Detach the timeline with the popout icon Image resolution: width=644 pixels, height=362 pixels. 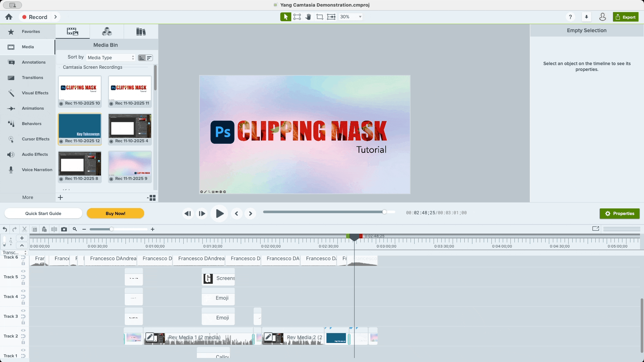596,229
